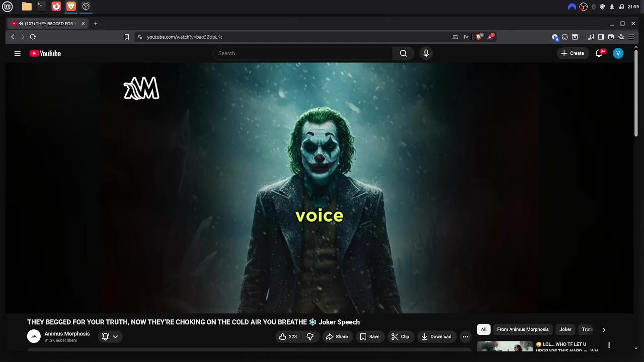Screen dimensions: 644x362
Task: Click the magnifier search button
Action: tap(403, 53)
